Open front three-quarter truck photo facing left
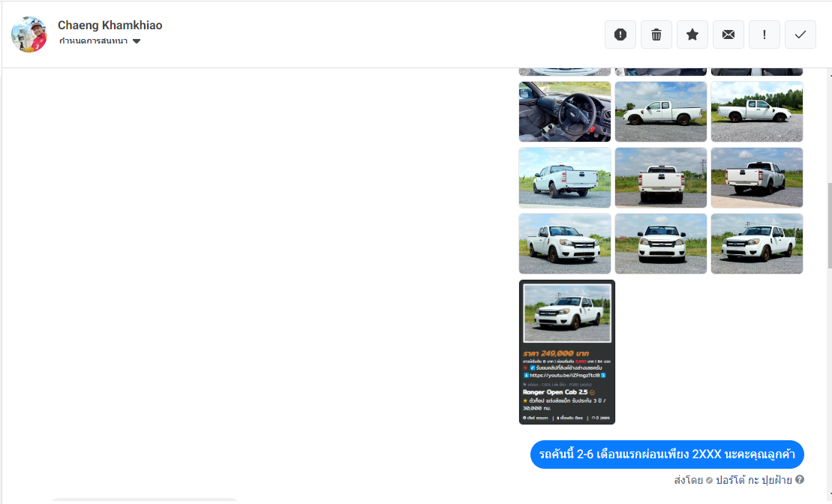The width and height of the screenshot is (832, 504). (x=757, y=244)
